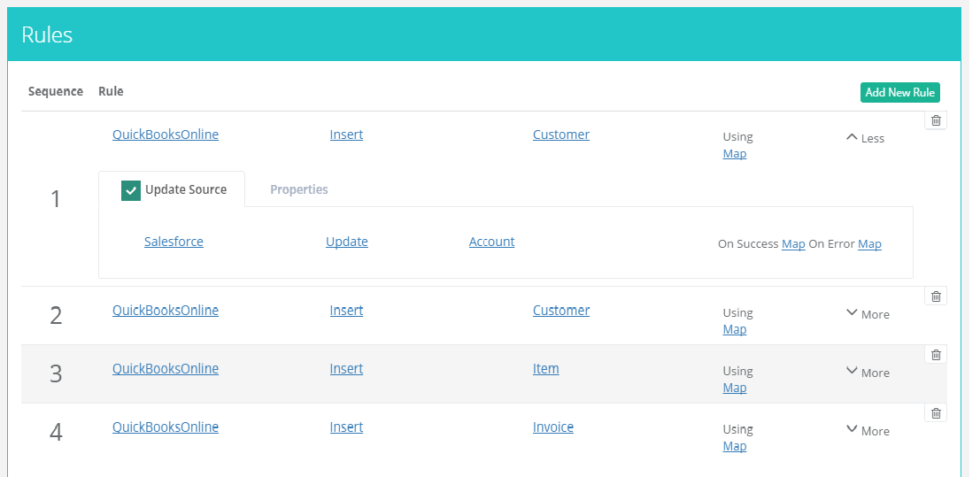This screenshot has width=980, height=477.
Task: Click the Invoice entity link in rule 4
Action: (x=553, y=427)
